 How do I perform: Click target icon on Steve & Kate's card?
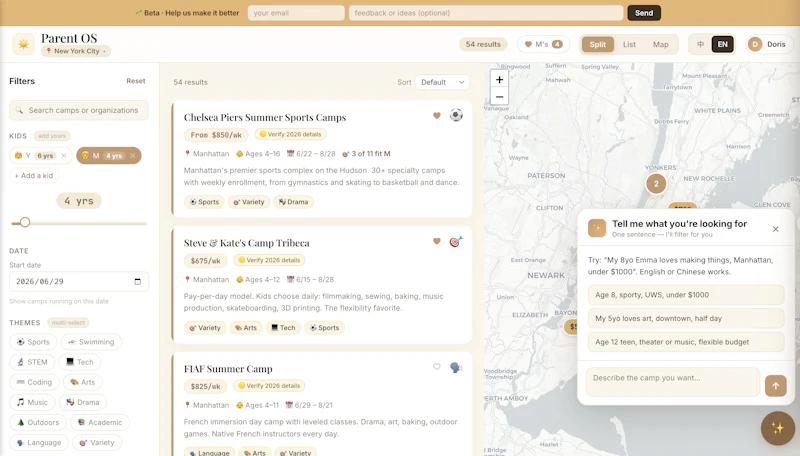pyautogui.click(x=456, y=241)
